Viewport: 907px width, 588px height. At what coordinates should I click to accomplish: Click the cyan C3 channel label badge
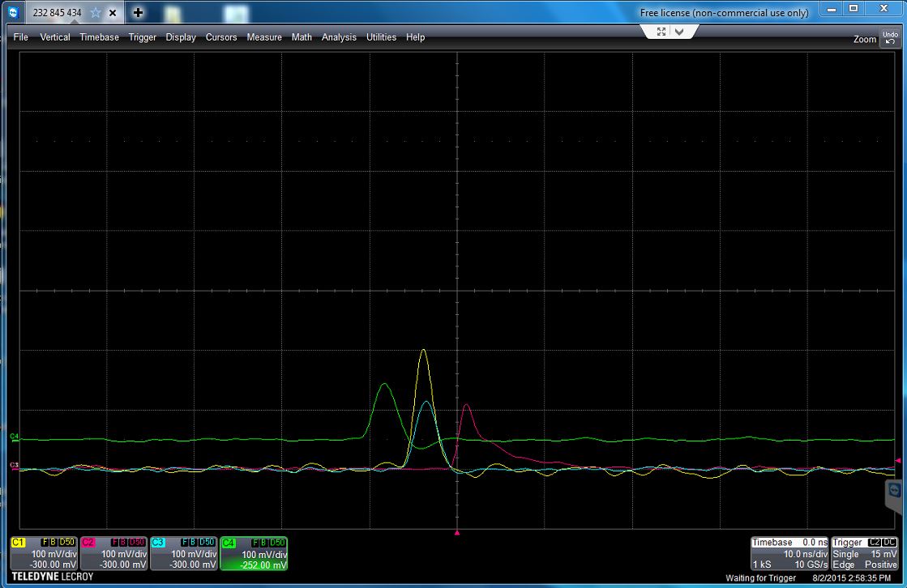click(158, 543)
